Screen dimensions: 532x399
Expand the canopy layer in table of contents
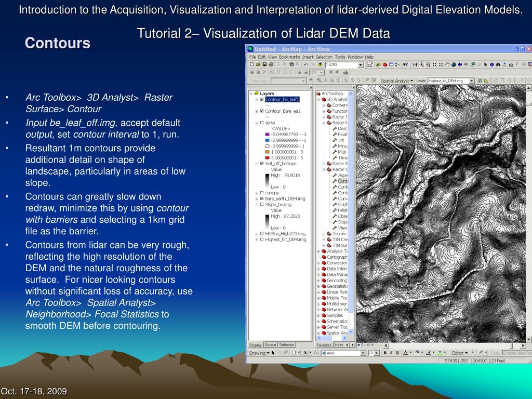pyautogui.click(x=257, y=193)
